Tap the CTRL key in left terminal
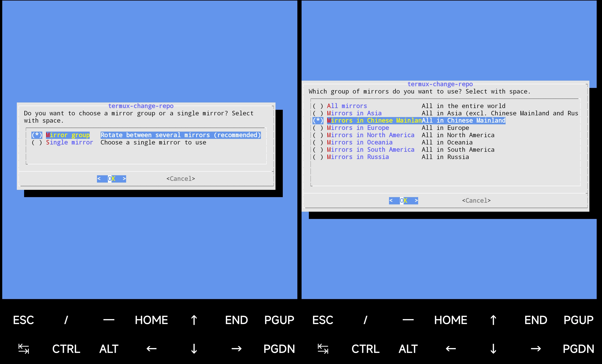Image resolution: width=602 pixels, height=364 pixels. [x=66, y=349]
